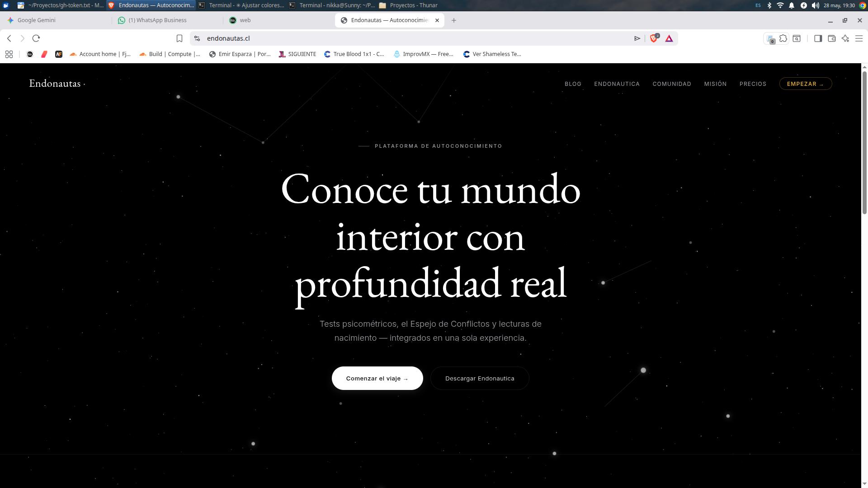
Task: Switch to Terminal nikka@Sunny taskbar window
Action: [332, 5]
